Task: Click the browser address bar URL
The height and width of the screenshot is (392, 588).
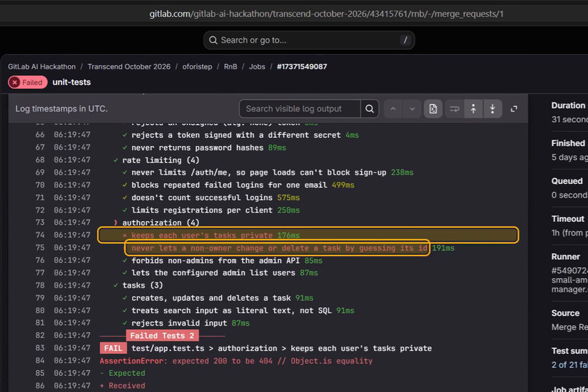Action: point(326,14)
